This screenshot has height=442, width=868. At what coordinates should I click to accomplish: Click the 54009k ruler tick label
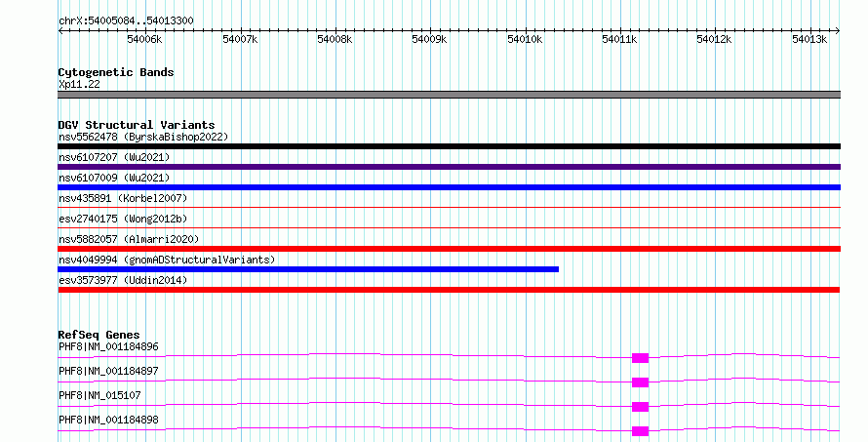click(x=429, y=39)
